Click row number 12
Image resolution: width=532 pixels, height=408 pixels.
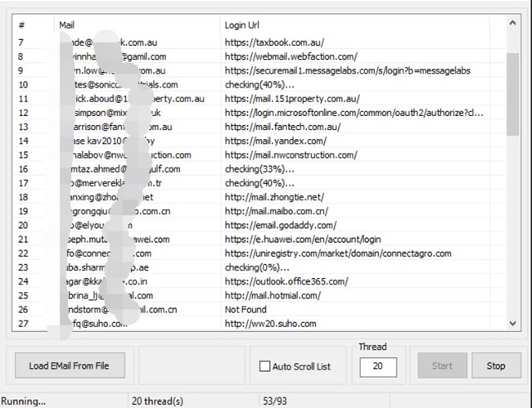[23, 113]
